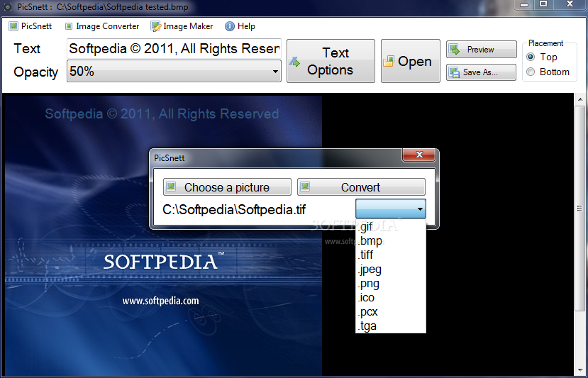Click the Preview button
Screen dimensions: 588x378
481,50
